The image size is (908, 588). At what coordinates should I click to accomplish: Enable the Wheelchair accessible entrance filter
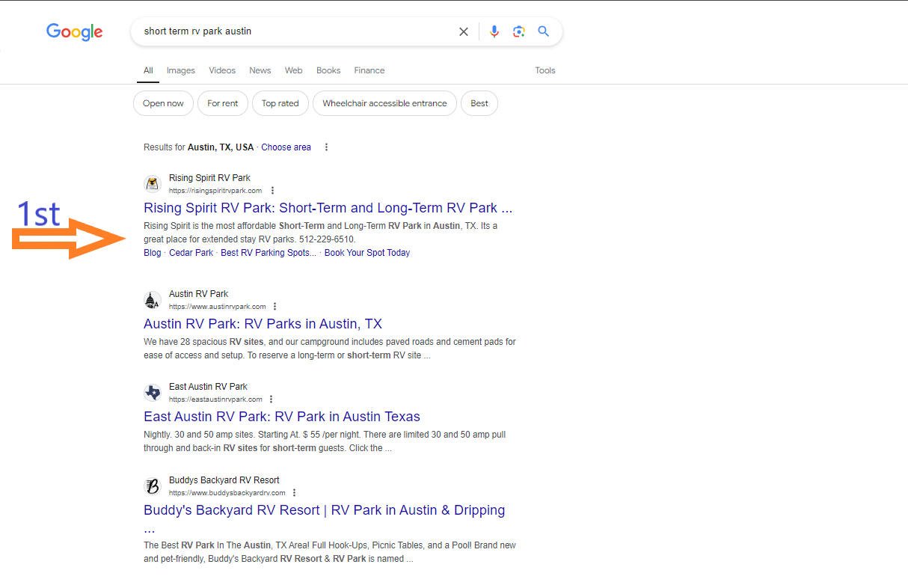click(384, 103)
